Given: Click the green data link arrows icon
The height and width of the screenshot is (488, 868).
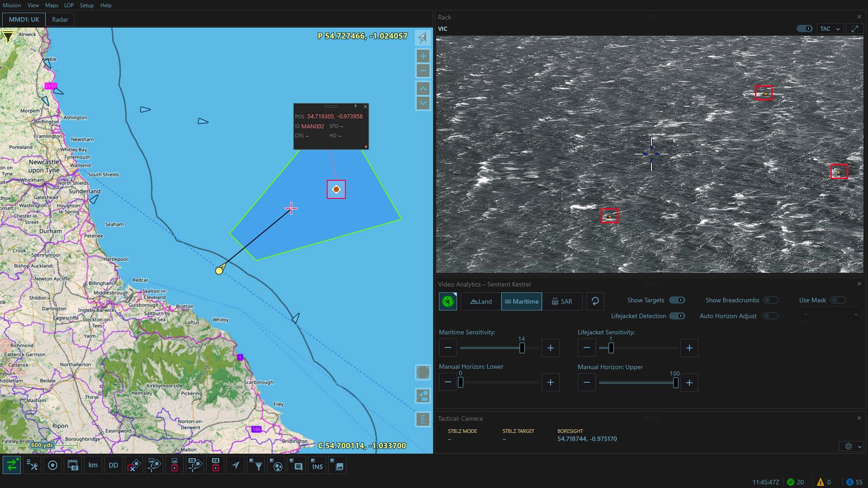Looking at the screenshot, I should [12, 465].
